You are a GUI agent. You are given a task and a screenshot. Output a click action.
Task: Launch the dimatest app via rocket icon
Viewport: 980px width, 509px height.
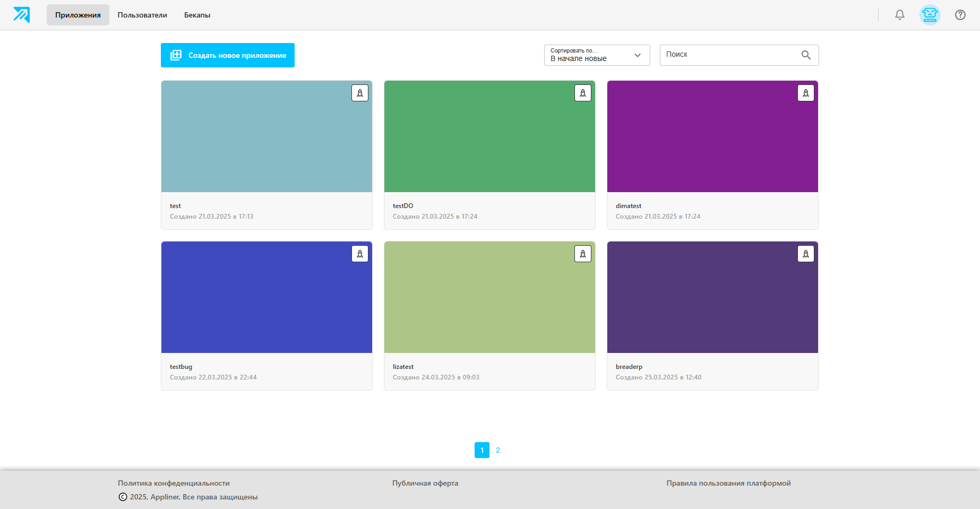pyautogui.click(x=806, y=93)
